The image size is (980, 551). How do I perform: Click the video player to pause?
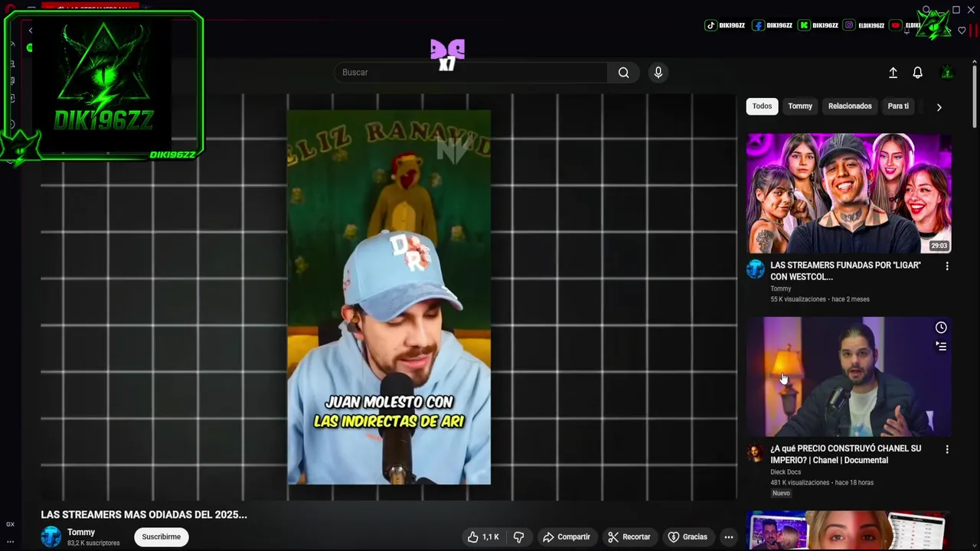389,297
